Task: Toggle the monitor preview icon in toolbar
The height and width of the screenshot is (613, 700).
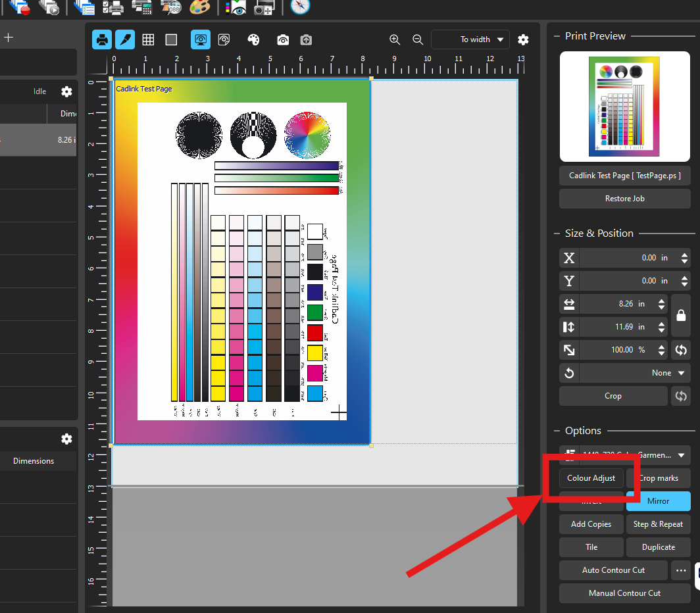Action: pos(201,39)
